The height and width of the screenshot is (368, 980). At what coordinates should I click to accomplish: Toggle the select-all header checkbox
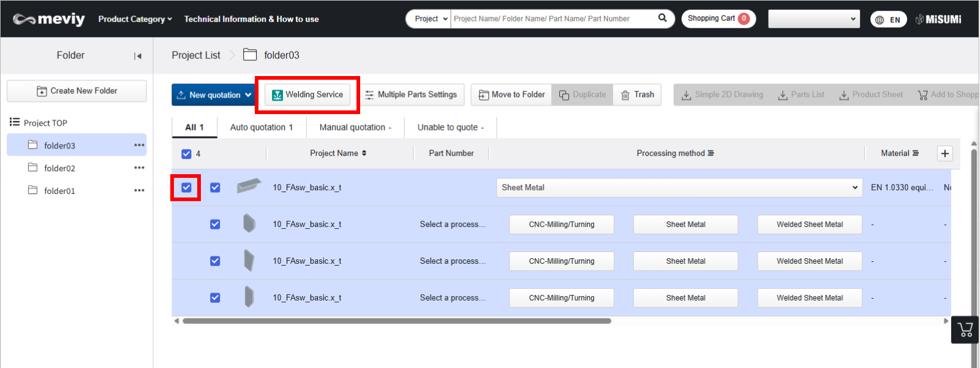186,154
